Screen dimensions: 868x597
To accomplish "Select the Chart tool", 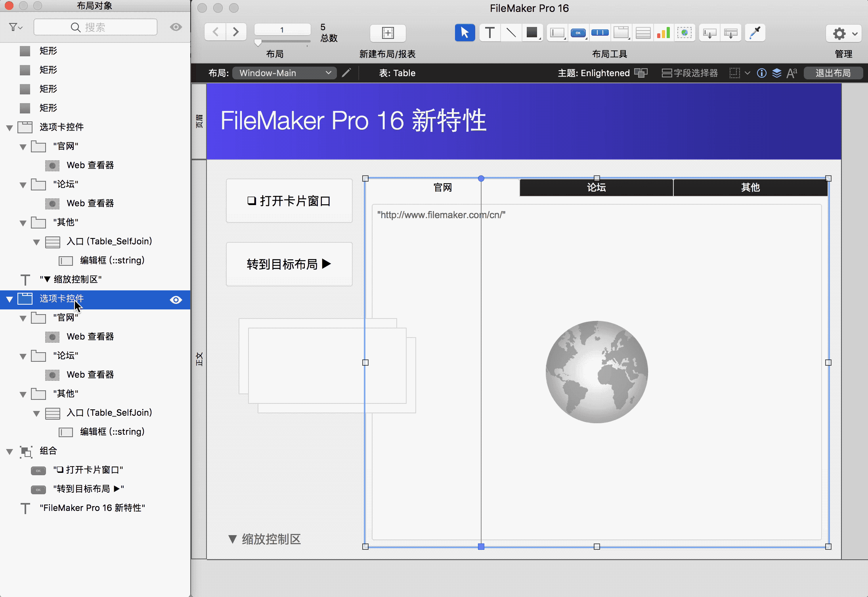I will pyautogui.click(x=663, y=33).
